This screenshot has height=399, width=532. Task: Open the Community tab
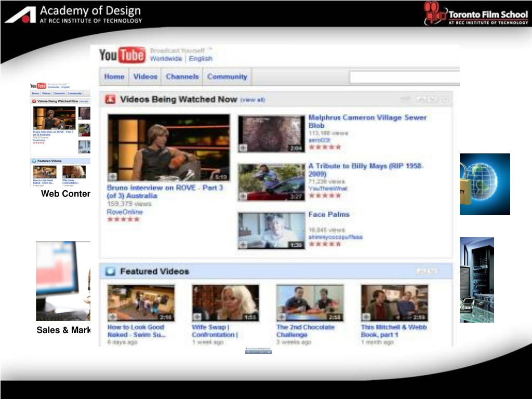point(227,77)
